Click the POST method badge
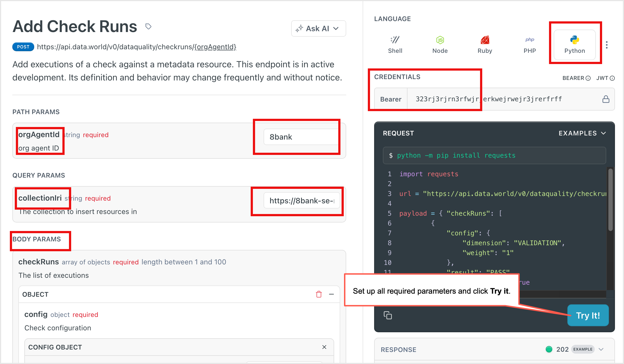Screen dimensions: 624x364 pyautogui.click(x=23, y=47)
